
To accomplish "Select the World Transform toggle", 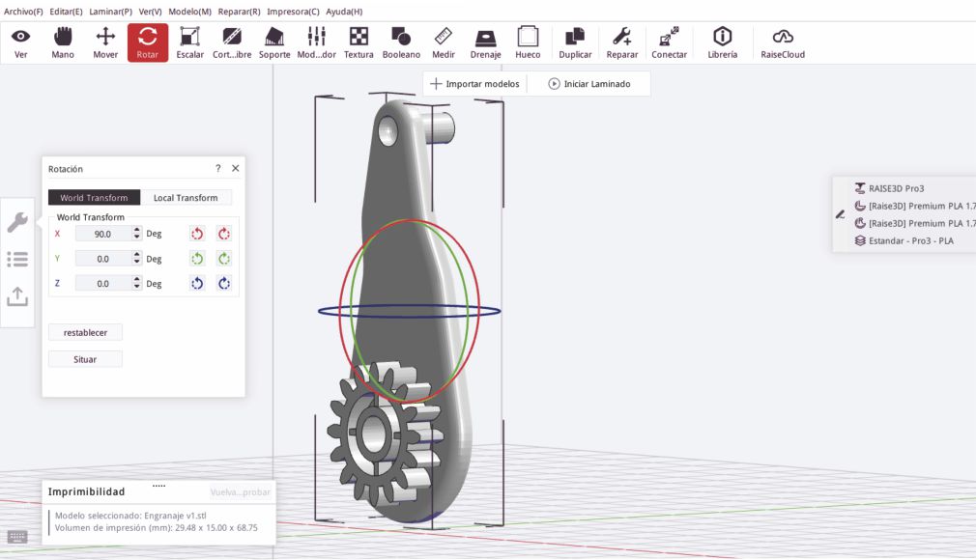I will [94, 198].
